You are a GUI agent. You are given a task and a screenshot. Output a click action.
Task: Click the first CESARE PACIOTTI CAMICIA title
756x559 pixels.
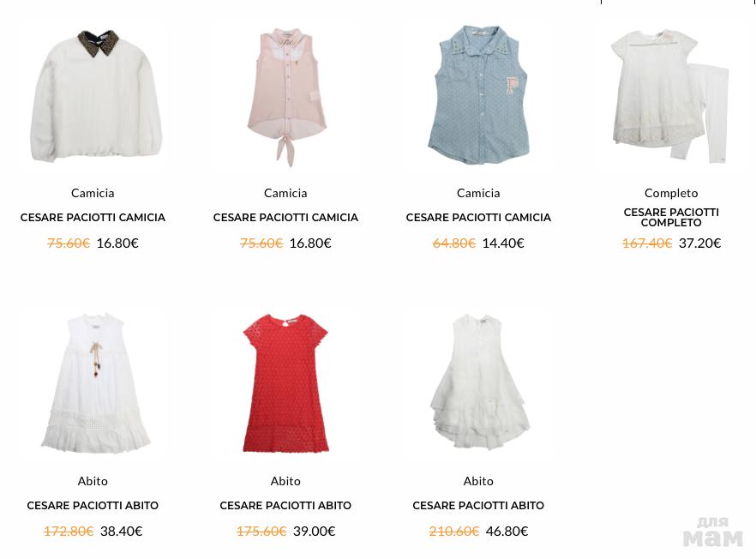(x=93, y=218)
